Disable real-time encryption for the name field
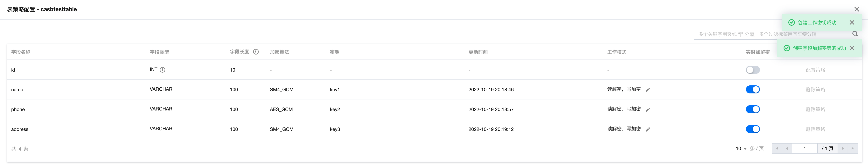Image resolution: width=868 pixels, height=164 pixels. click(x=753, y=89)
